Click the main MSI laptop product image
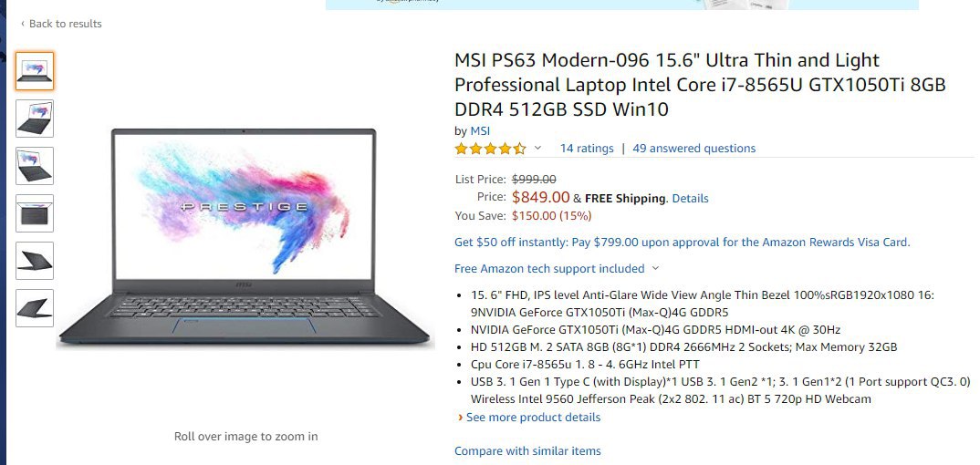The image size is (980, 465). pos(245,237)
